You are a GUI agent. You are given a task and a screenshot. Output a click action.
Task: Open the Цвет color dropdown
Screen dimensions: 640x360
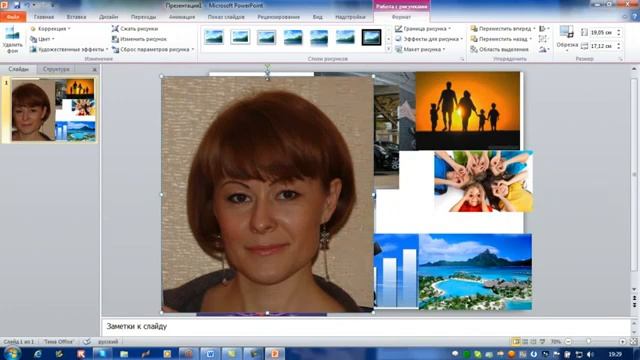click(42, 39)
